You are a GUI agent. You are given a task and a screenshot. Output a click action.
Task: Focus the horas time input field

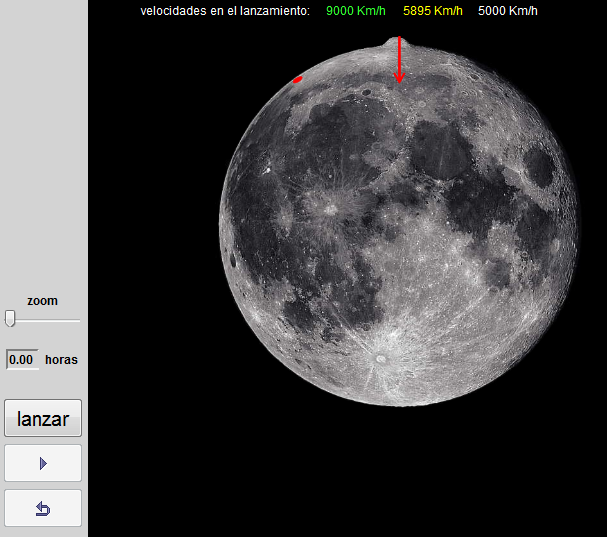coord(22,359)
